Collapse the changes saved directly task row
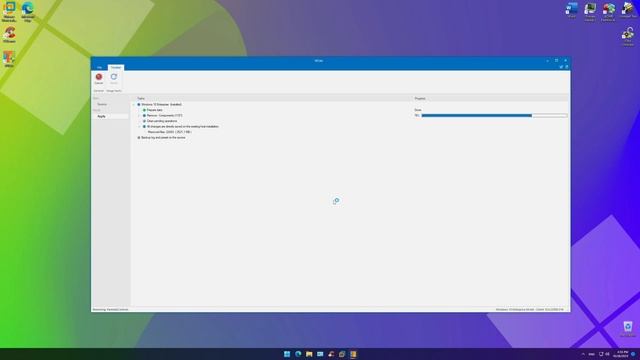640x360 pixels. point(139,127)
